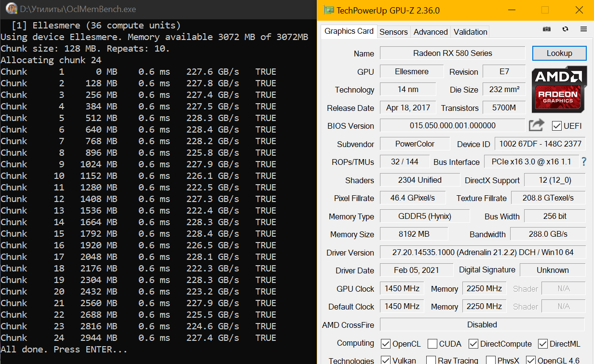Toggle the DirectCompute checkbox
This screenshot has height=364, width=594.
tap(473, 344)
